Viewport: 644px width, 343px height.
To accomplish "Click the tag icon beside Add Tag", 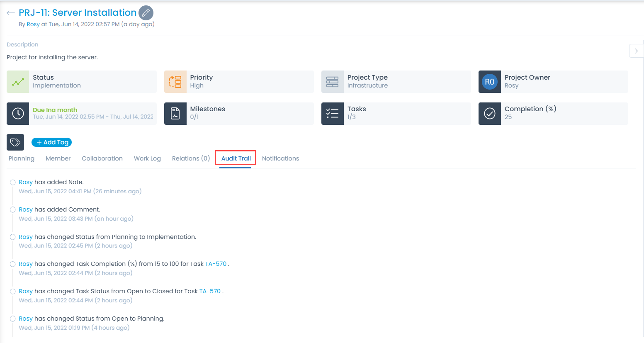I will point(15,142).
